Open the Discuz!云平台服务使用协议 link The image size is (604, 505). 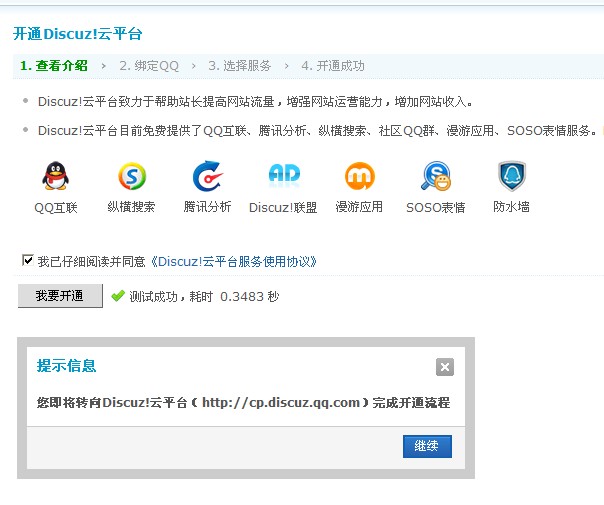click(x=234, y=262)
